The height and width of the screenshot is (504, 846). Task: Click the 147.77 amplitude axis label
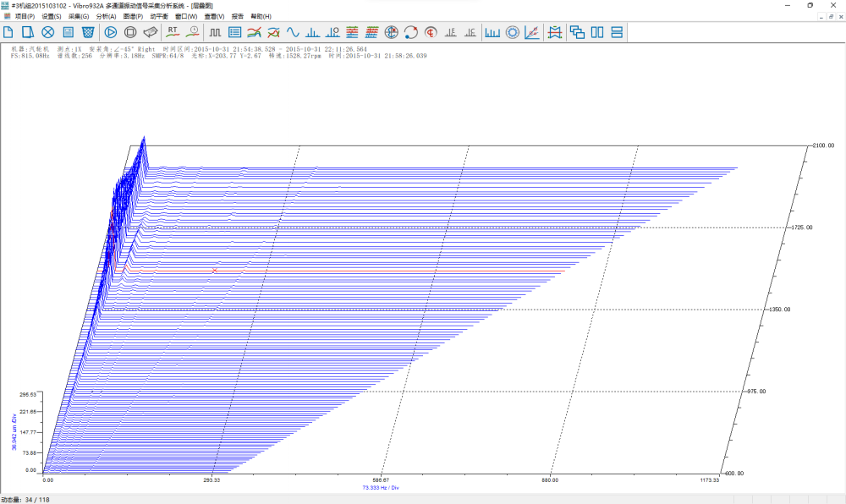pyautogui.click(x=28, y=432)
